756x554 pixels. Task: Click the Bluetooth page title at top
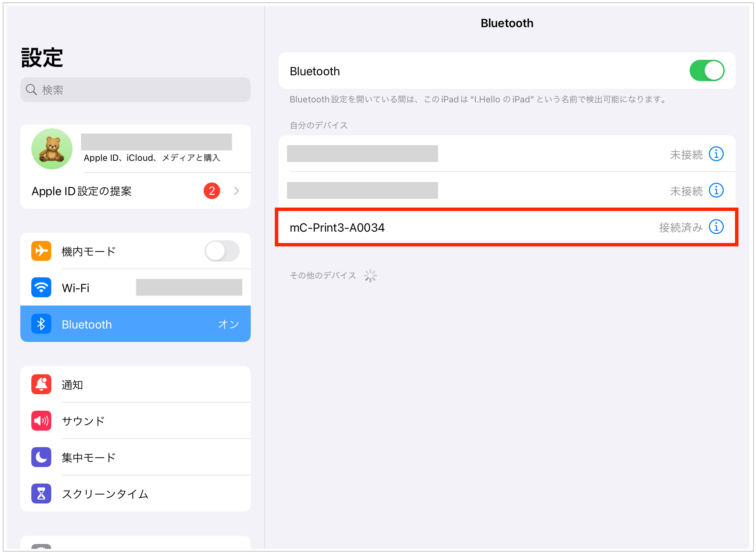tap(507, 23)
